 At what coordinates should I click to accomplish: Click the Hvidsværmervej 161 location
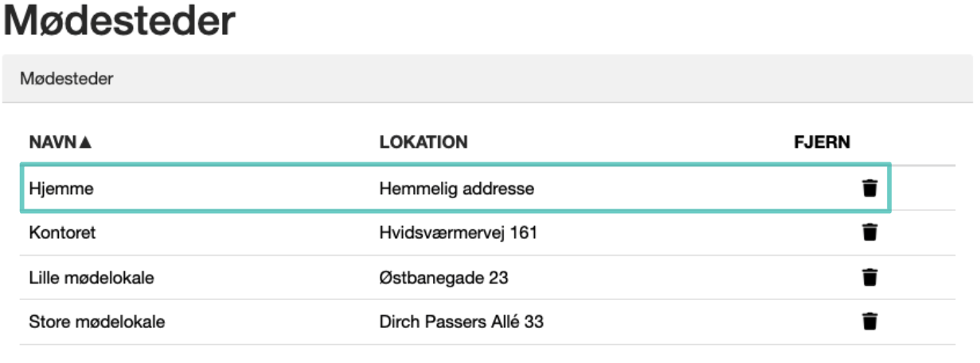458,233
